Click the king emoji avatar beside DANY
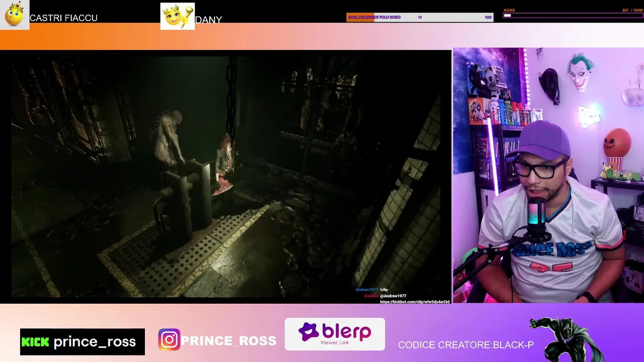644x362 pixels. [x=177, y=16]
